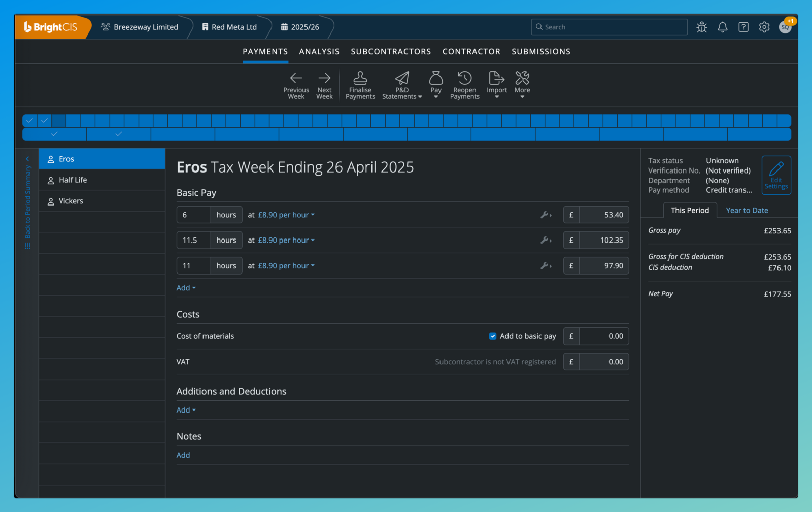Switch to the Payments tab

tap(265, 52)
